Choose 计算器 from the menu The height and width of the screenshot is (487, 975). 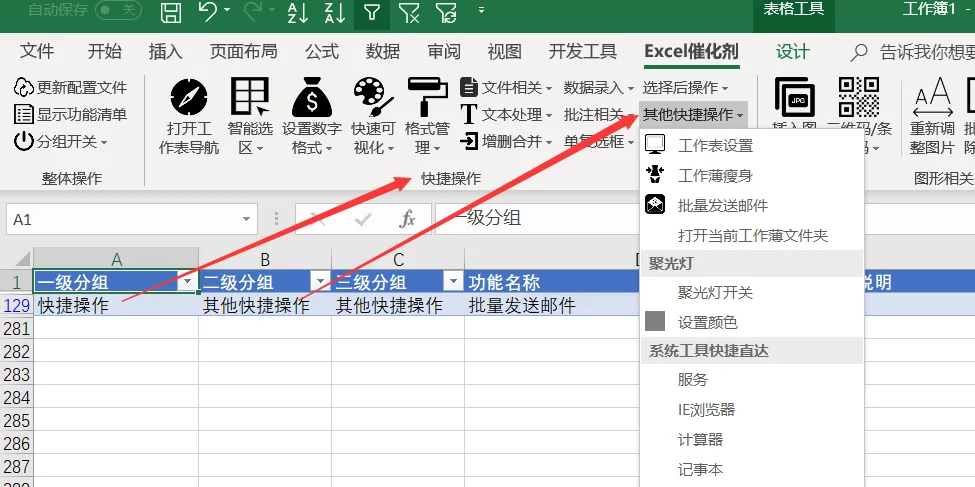[x=752, y=440]
